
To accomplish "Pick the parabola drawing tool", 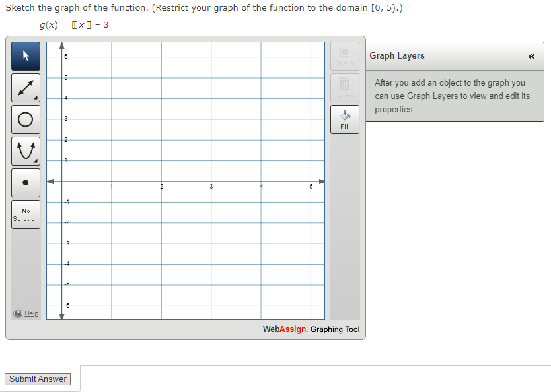I will [x=25, y=151].
